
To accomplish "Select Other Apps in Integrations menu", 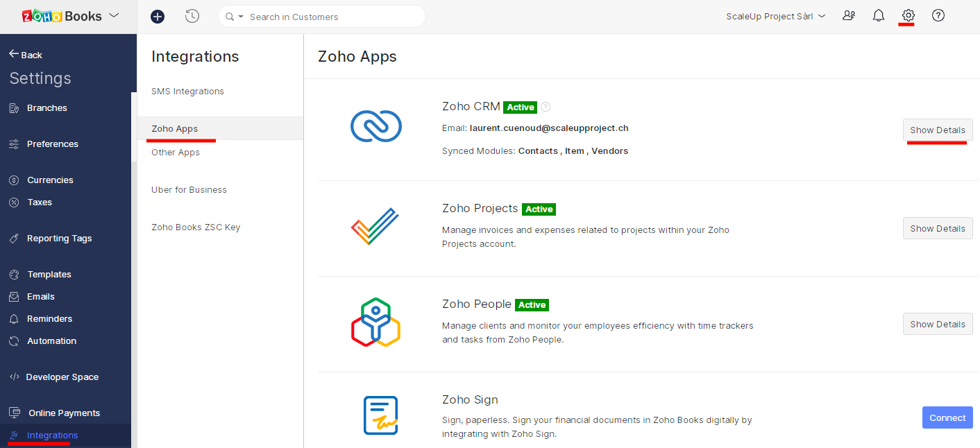I will (176, 152).
